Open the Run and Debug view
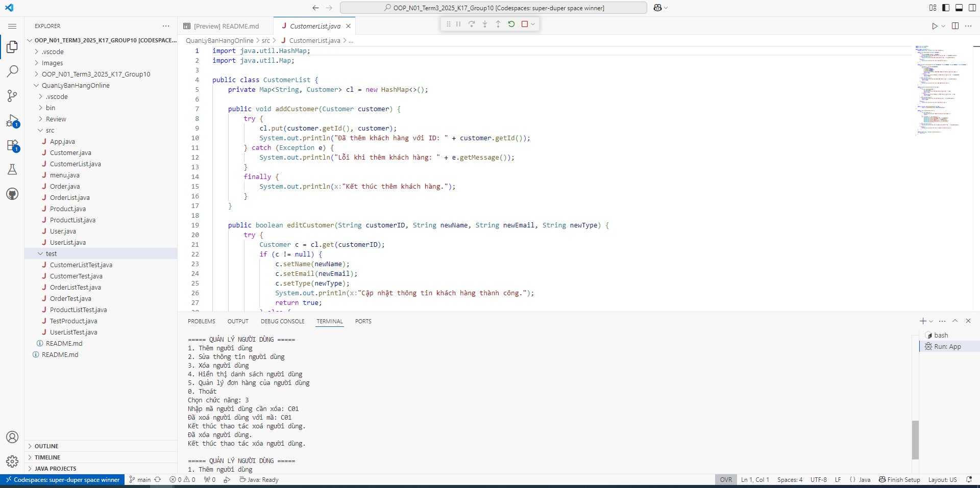The height and width of the screenshot is (488, 980). pos(12,121)
